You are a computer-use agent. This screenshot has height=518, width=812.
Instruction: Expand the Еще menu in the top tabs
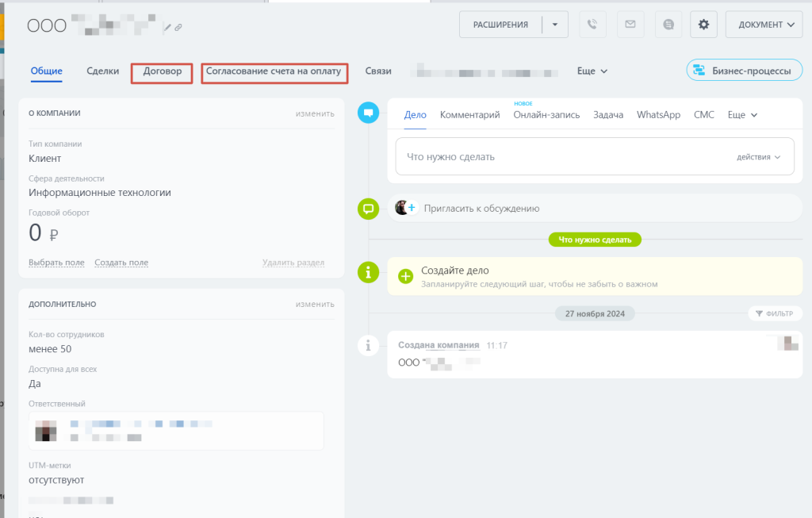coord(592,71)
